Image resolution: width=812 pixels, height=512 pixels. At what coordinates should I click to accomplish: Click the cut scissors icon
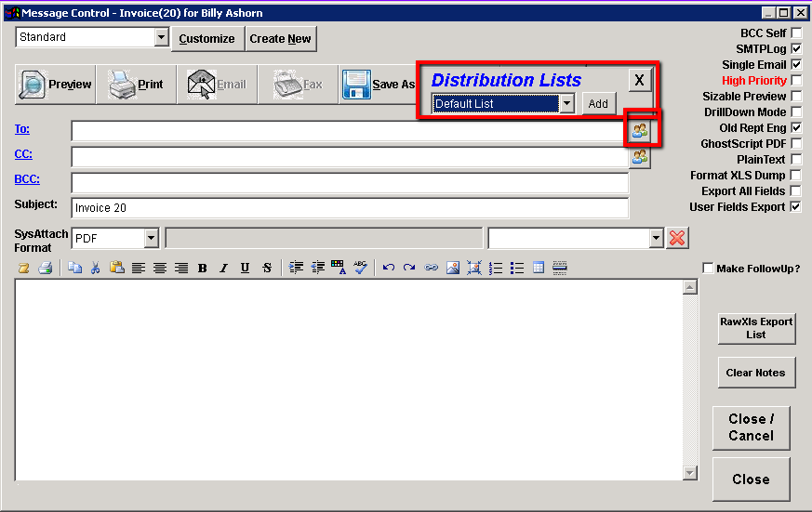[95, 268]
